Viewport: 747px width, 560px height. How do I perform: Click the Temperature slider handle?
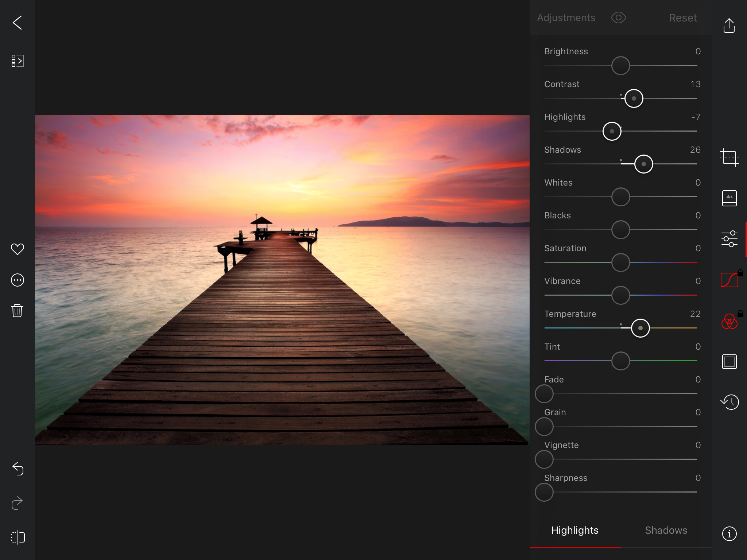(640, 328)
